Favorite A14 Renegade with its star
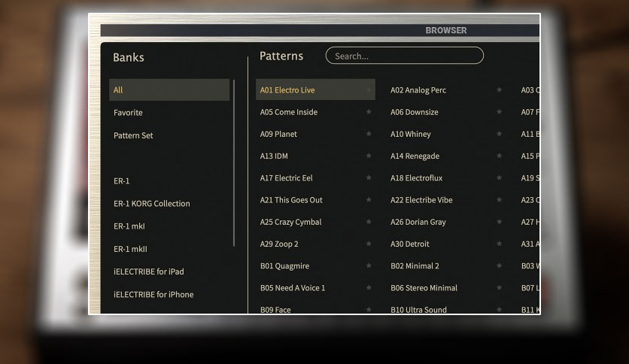 click(x=499, y=156)
